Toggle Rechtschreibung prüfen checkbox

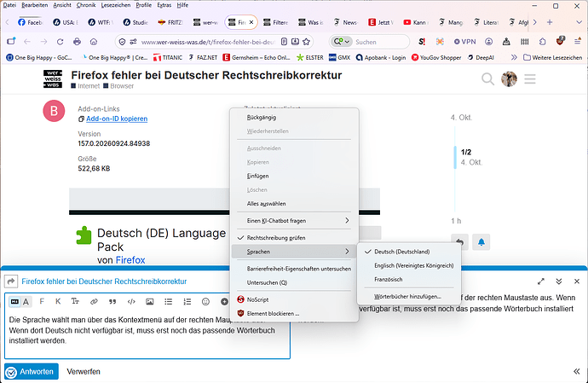pyautogui.click(x=294, y=238)
